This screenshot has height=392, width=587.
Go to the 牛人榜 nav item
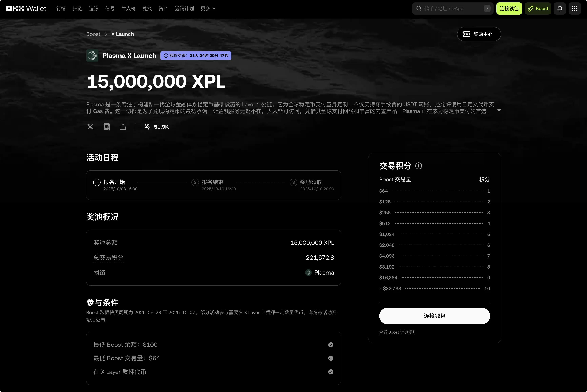(x=128, y=8)
